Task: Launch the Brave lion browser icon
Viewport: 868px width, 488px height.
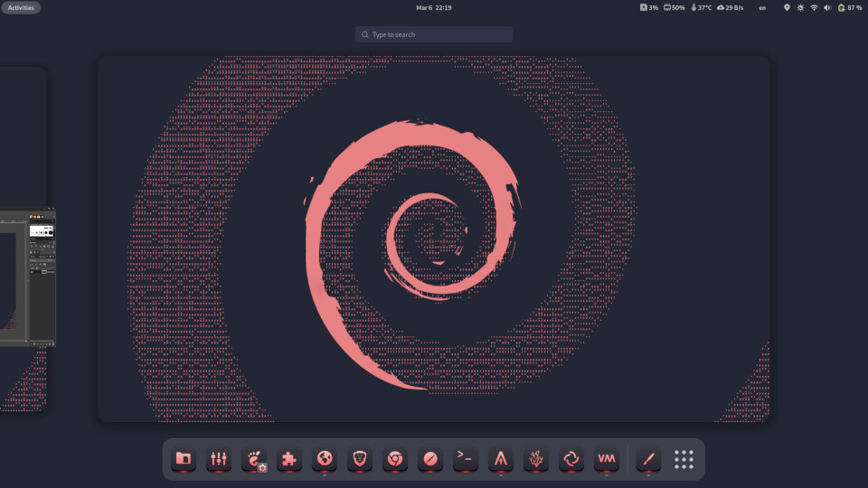Action: [359, 459]
